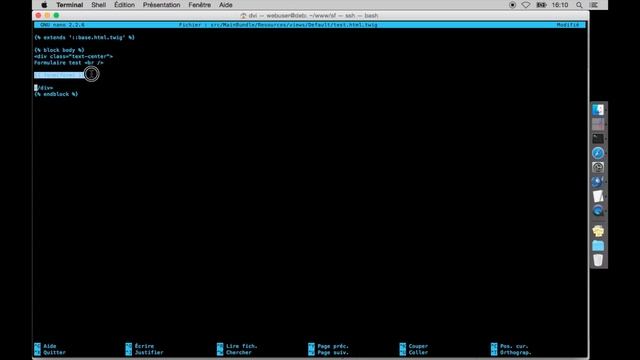This screenshot has width=640, height=360.
Task: Click the 'Coller' shortcut in nano footer
Action: tap(418, 353)
